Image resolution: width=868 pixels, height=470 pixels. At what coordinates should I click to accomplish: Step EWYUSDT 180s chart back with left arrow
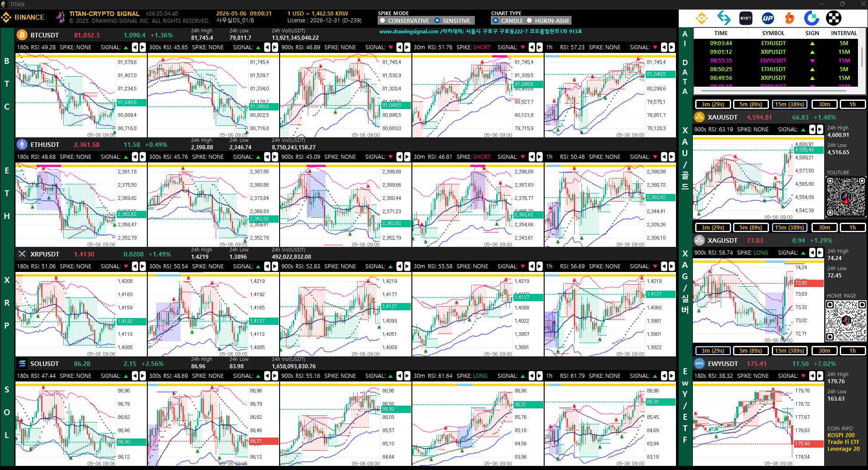(812, 376)
